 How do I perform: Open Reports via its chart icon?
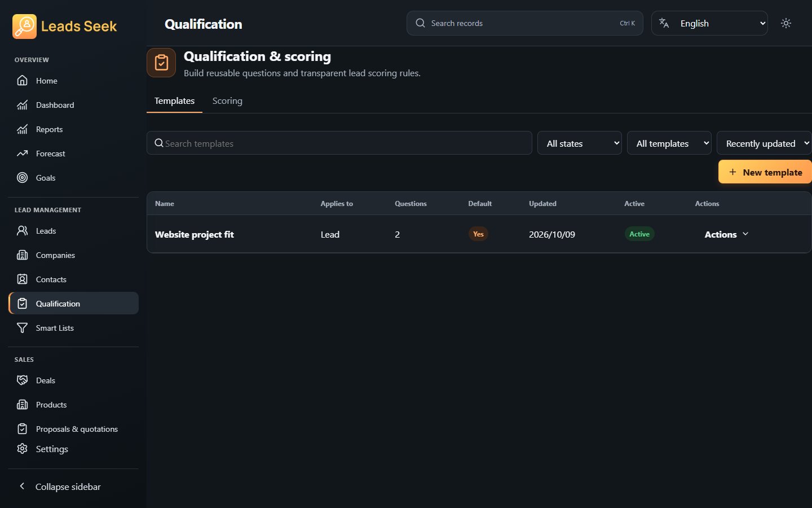pos(23,129)
